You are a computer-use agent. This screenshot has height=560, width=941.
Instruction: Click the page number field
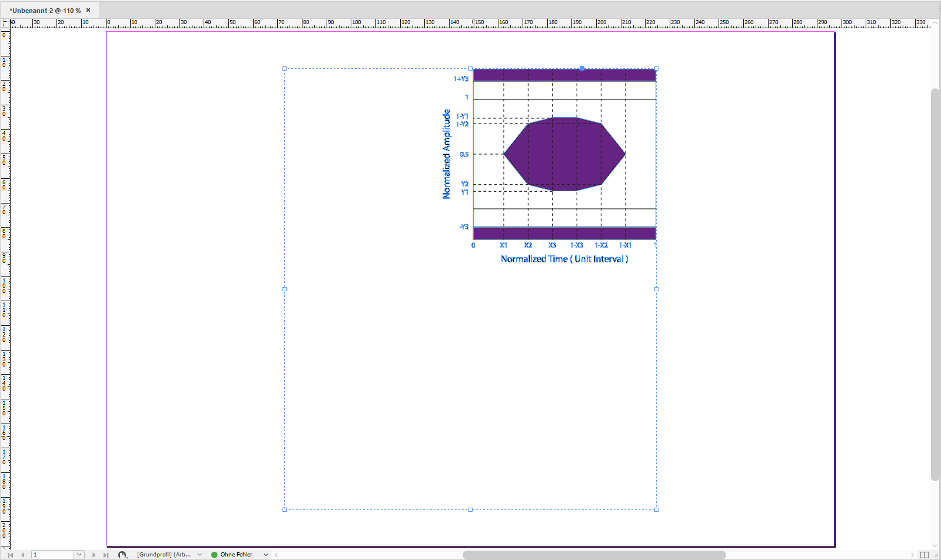pos(53,555)
